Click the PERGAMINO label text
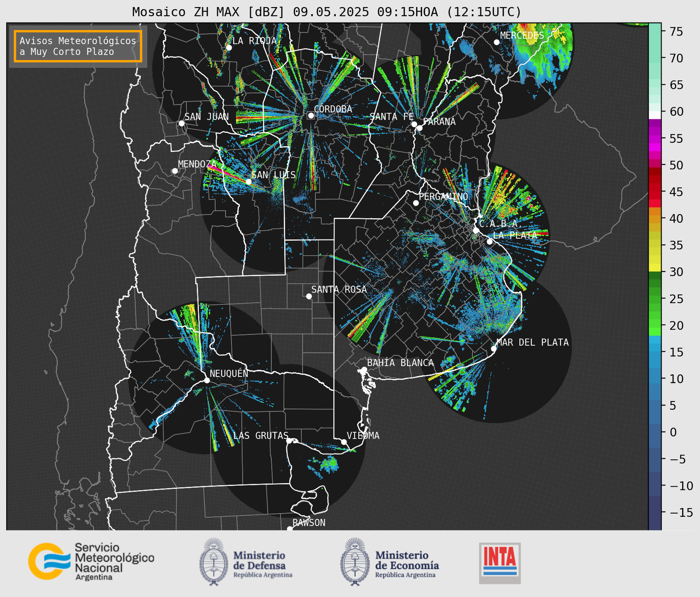Viewport: 700px width, 597px height. (x=444, y=196)
